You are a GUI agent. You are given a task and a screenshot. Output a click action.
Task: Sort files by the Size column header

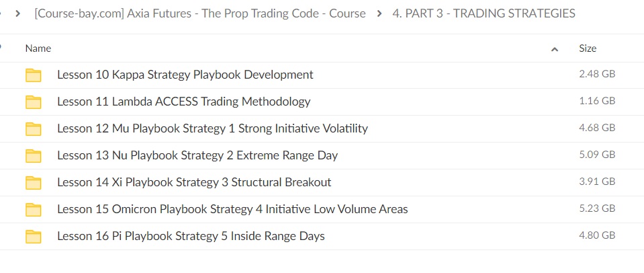pyautogui.click(x=588, y=48)
